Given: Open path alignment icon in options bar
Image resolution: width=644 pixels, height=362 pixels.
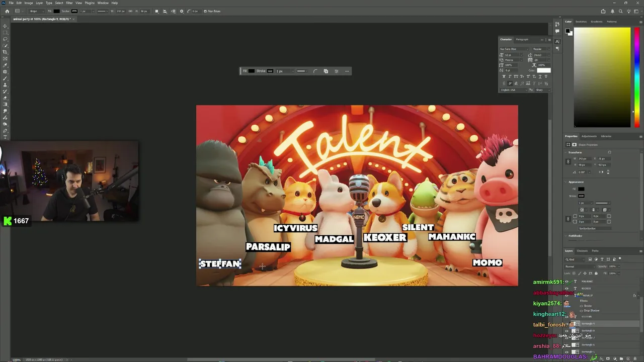Looking at the screenshot, I should (165, 11).
